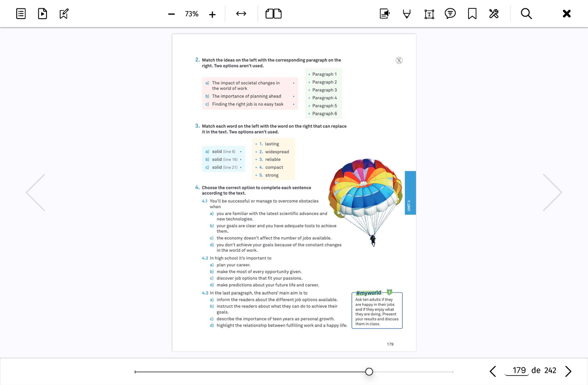Click answer 'plan your career.'

coord(233,265)
